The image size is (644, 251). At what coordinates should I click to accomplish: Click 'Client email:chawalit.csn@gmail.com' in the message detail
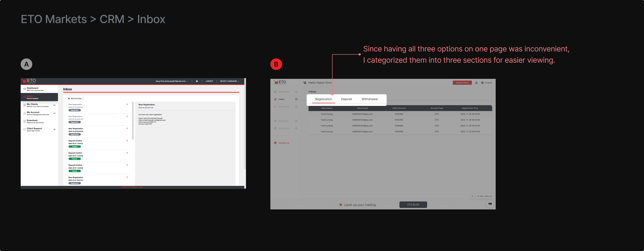pos(152,120)
